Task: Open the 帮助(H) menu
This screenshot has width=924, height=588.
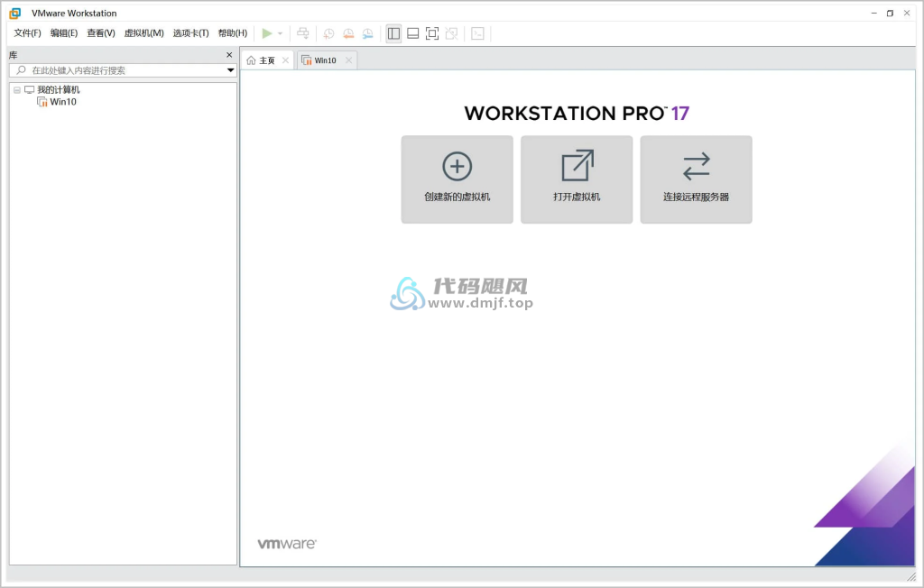Action: pyautogui.click(x=233, y=33)
